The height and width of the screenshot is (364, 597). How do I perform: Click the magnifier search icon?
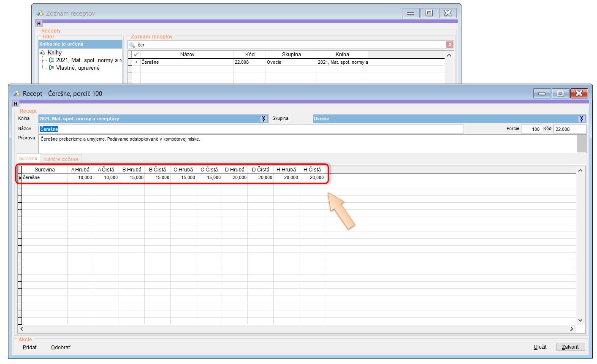[x=132, y=45]
